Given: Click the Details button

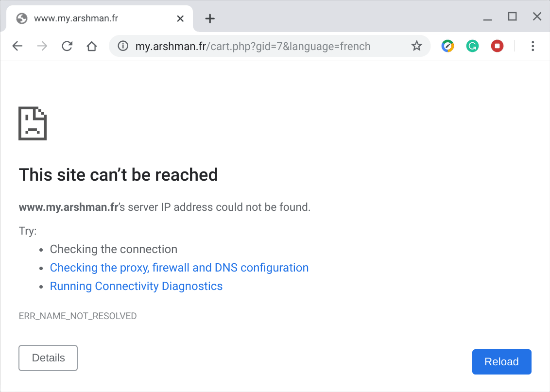Looking at the screenshot, I should coord(48,358).
